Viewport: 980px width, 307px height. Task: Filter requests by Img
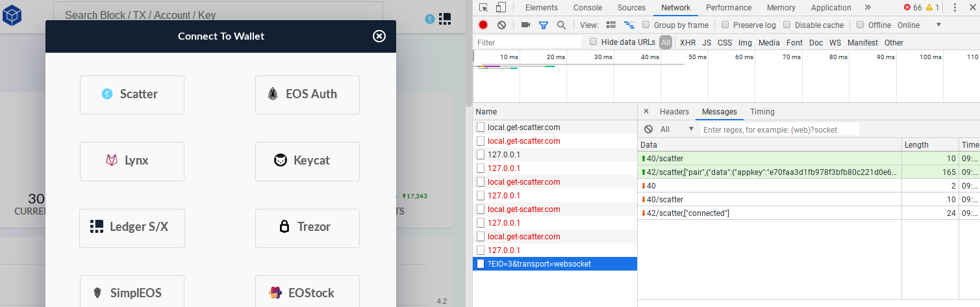(x=745, y=42)
